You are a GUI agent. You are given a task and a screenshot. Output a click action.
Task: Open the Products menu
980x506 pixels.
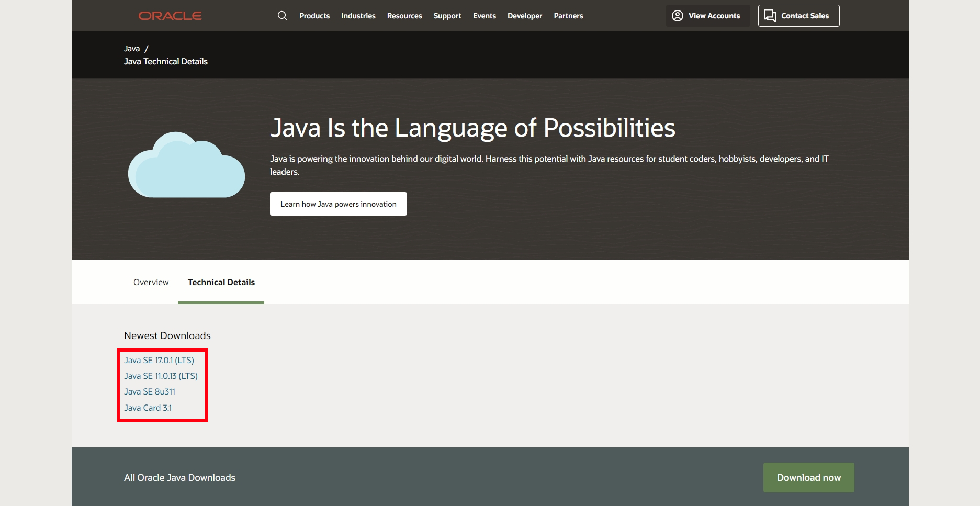coord(314,16)
